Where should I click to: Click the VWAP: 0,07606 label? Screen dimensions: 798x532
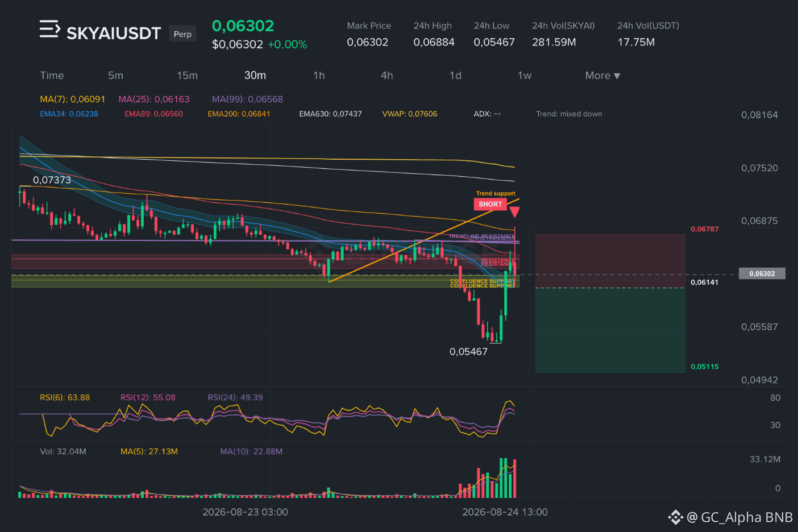coord(410,114)
